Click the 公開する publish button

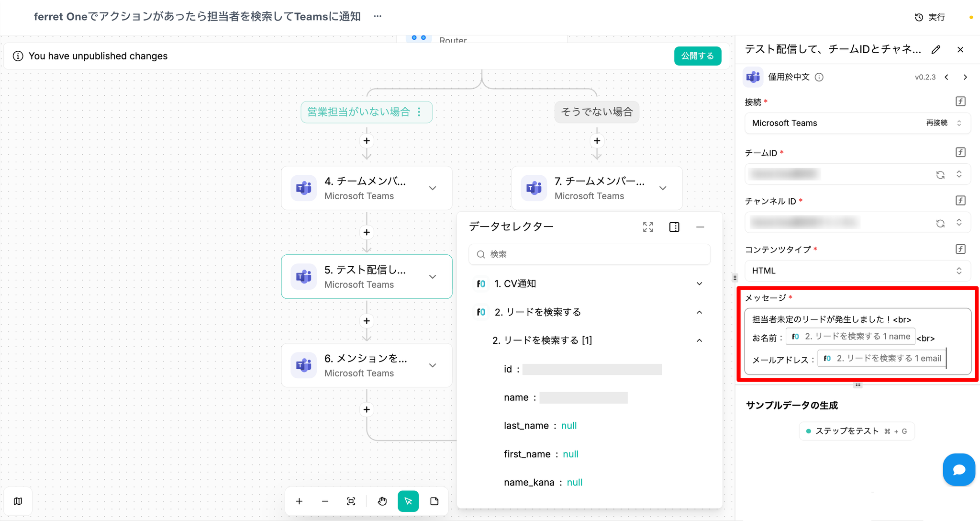(697, 56)
